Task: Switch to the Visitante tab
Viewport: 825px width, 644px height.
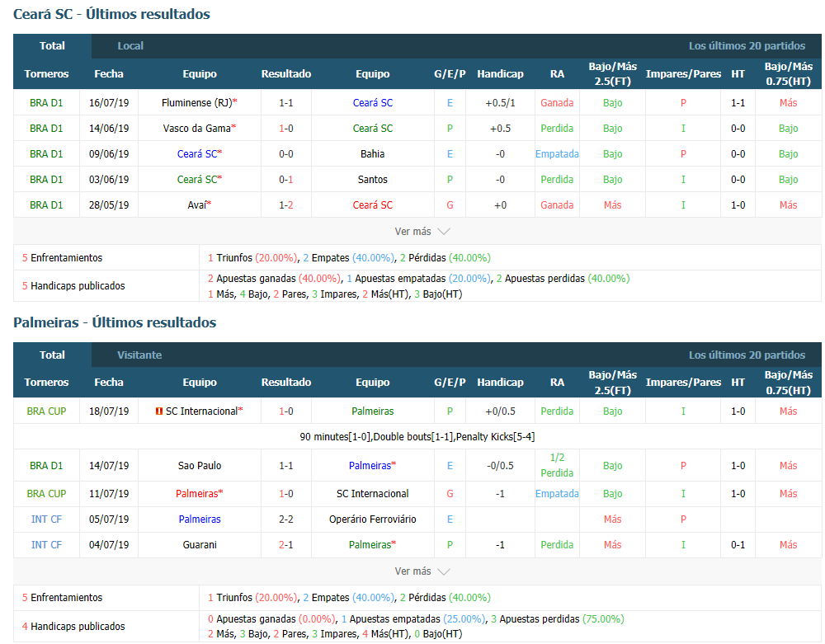Action: (x=139, y=355)
